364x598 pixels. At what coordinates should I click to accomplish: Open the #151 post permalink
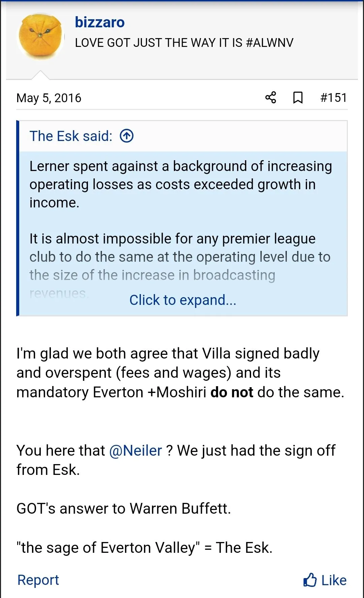[333, 97]
